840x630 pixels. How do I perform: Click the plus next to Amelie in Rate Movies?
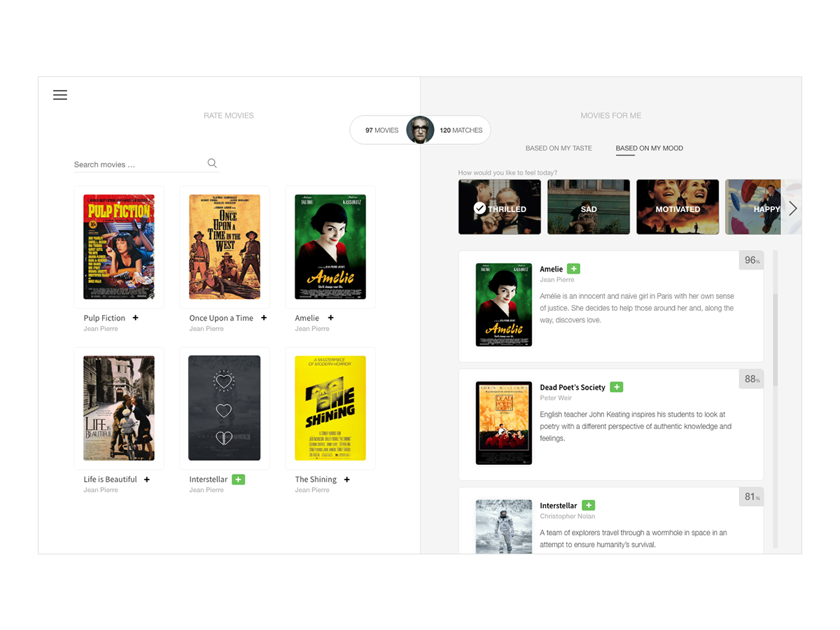pos(331,318)
